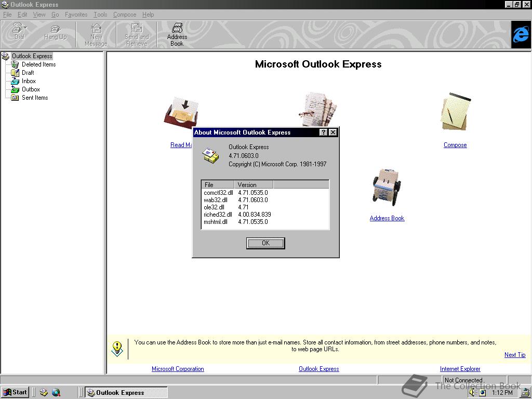This screenshot has height=399, width=532.
Task: Click the Start button
Action: click(x=15, y=392)
